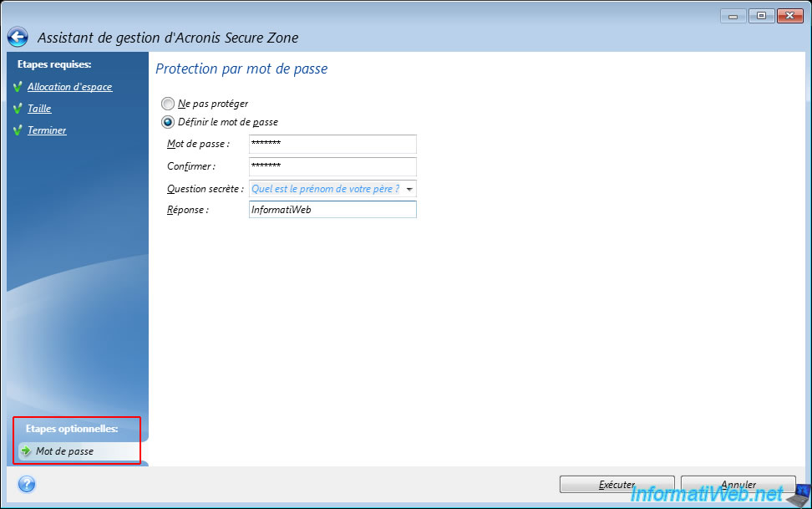
Task: Jump to the Terminer step link
Action: tap(47, 130)
